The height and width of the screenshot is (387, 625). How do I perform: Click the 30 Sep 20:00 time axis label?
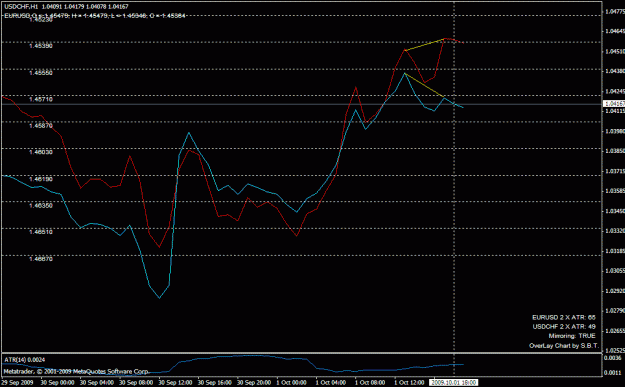tap(254, 383)
